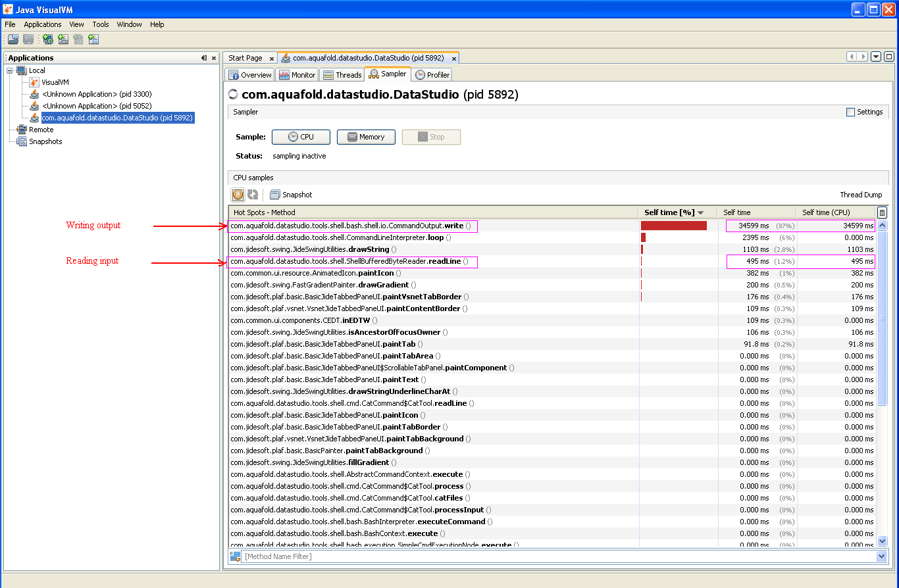This screenshot has width=899, height=588.
Task: Open the Window menu
Action: click(129, 24)
